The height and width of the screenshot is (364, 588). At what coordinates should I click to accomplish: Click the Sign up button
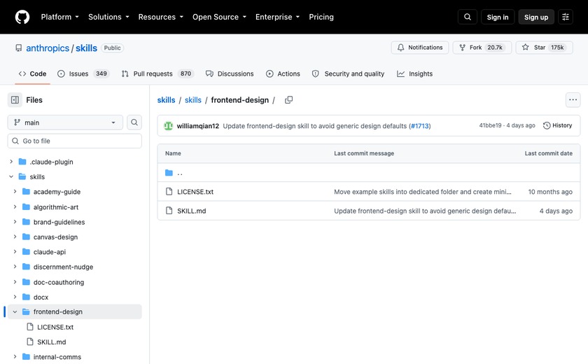click(x=536, y=17)
